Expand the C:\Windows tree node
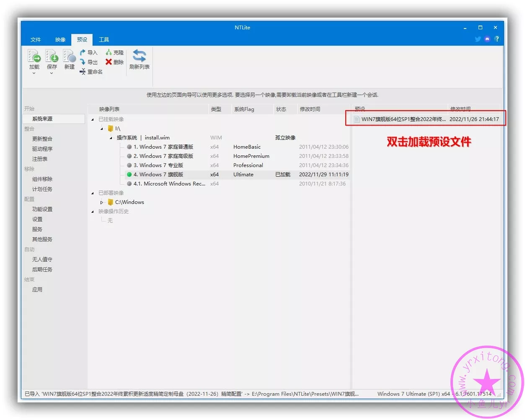 (102, 202)
